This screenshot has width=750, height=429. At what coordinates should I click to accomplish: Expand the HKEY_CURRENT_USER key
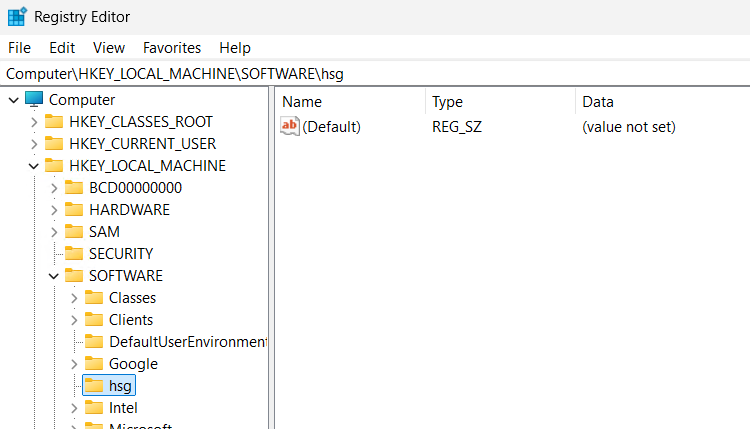tap(34, 144)
